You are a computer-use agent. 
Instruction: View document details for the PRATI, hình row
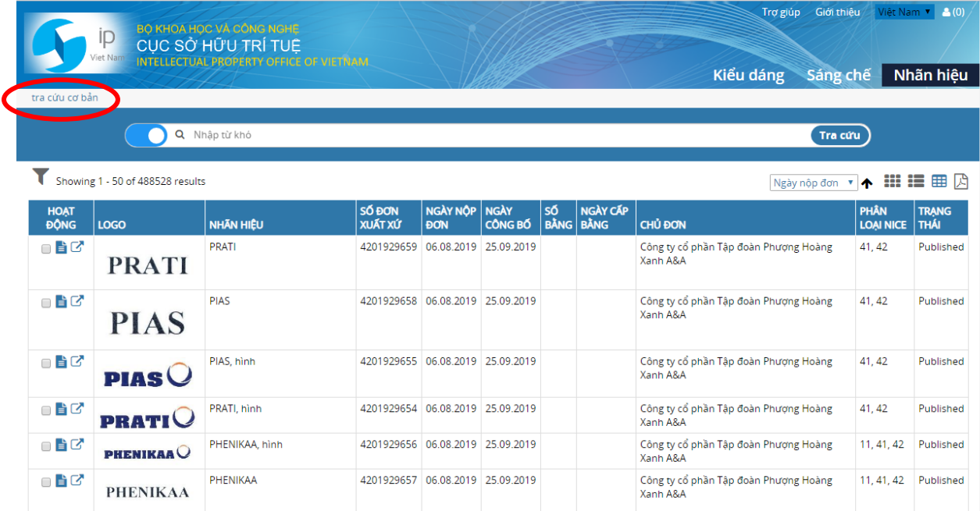click(x=61, y=409)
